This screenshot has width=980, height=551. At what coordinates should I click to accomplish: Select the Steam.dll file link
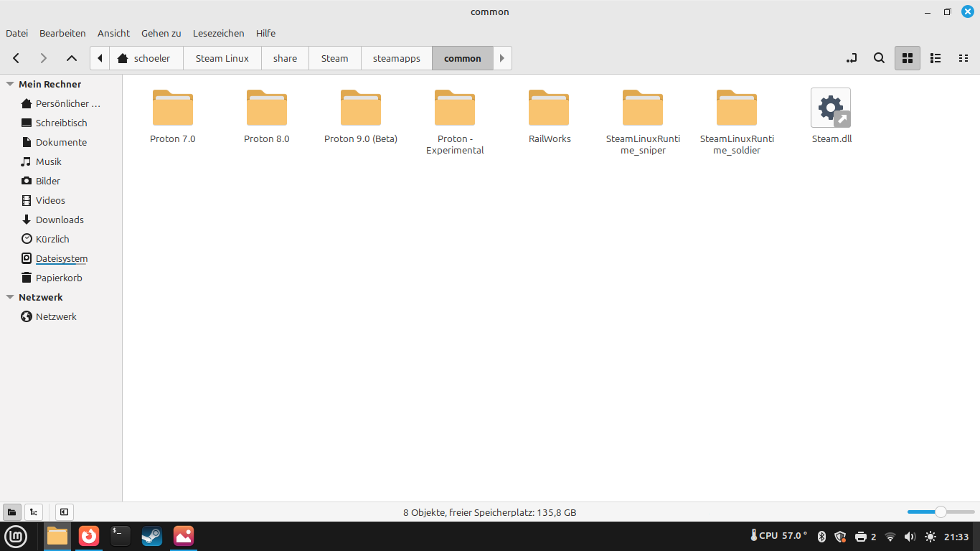tap(831, 116)
